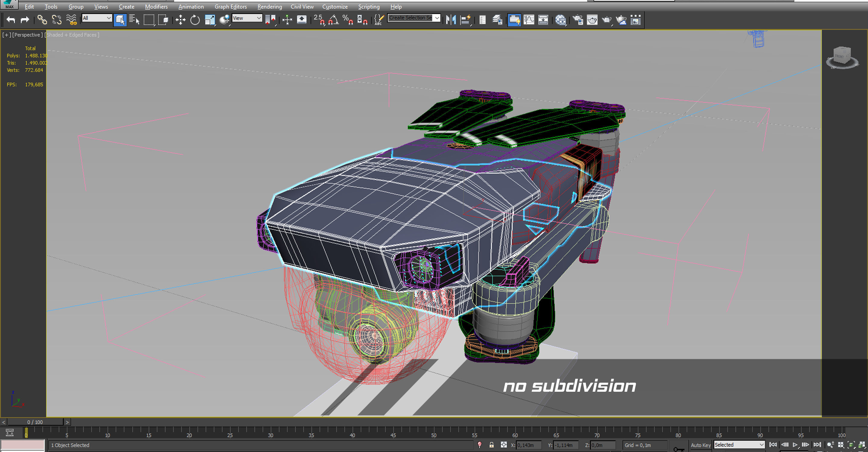Open the Modifiers menu
This screenshot has width=868, height=452.
[156, 7]
